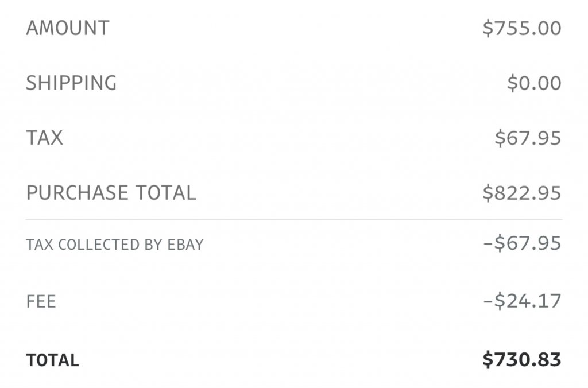Click the minus sign before $67.95

pyautogui.click(x=488, y=243)
